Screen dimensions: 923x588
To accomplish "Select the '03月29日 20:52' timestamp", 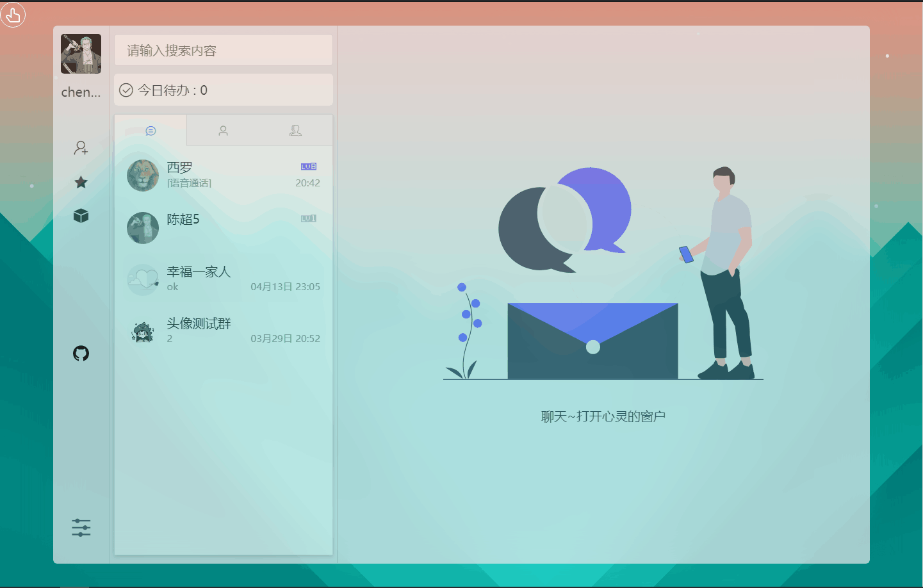I will coord(285,339).
